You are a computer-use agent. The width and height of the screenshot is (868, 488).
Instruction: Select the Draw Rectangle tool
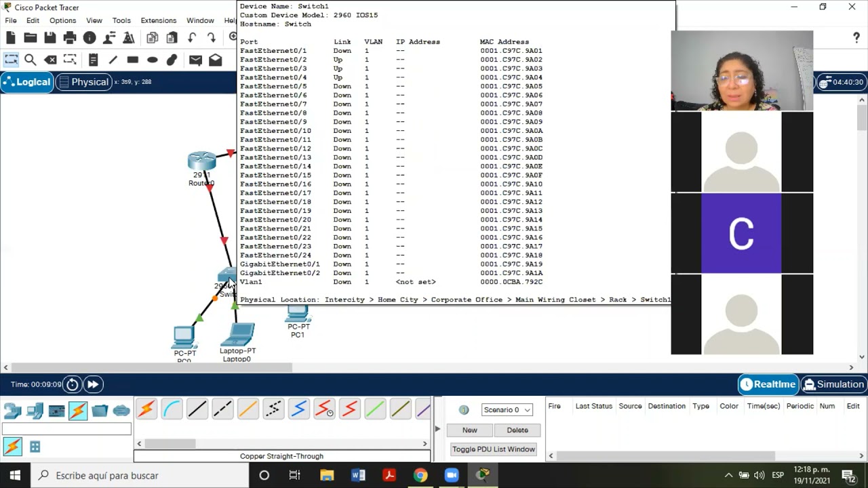[132, 60]
